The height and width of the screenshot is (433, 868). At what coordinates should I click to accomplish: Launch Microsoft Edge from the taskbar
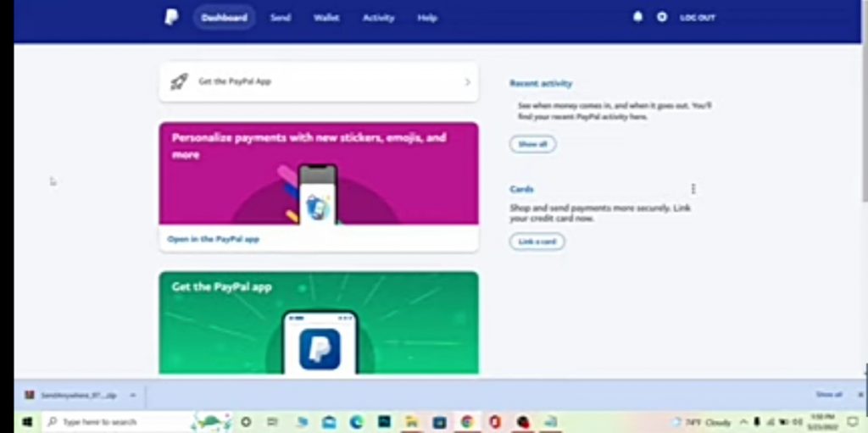tap(356, 422)
